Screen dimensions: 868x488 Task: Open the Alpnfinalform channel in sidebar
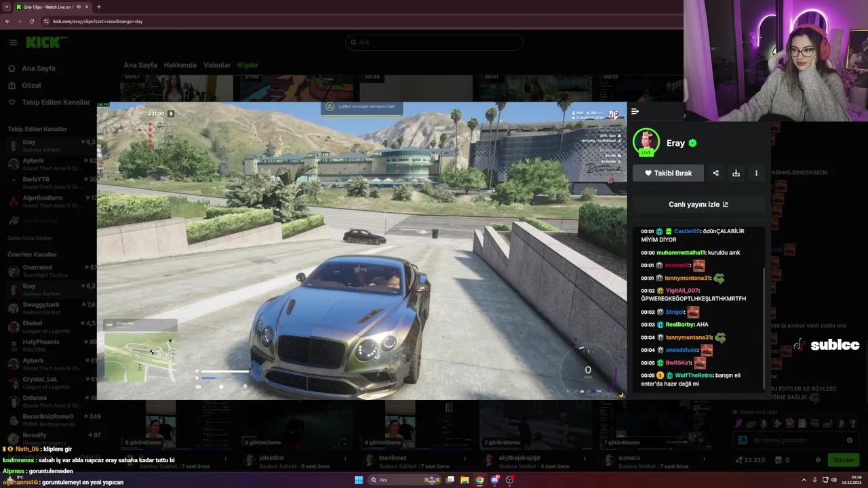(x=51, y=201)
